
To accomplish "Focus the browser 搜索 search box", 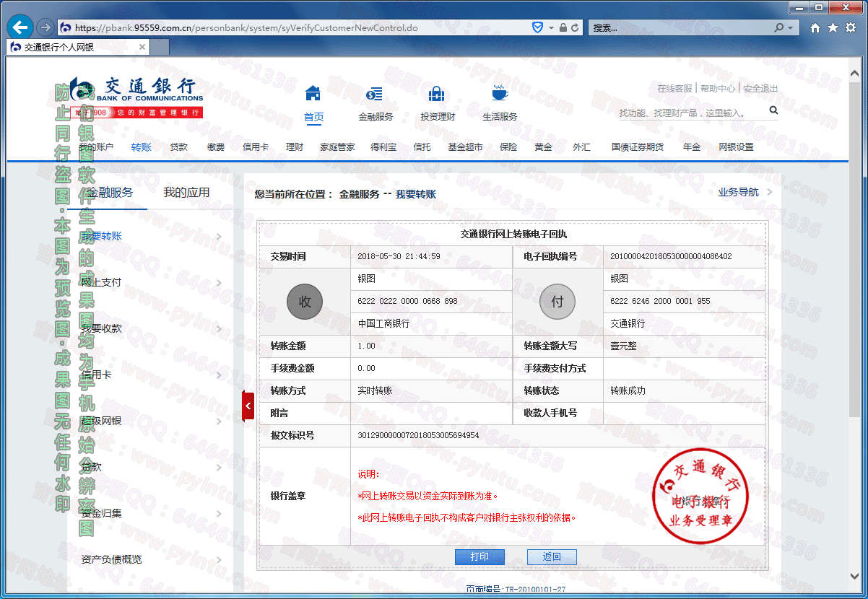I will (x=680, y=27).
